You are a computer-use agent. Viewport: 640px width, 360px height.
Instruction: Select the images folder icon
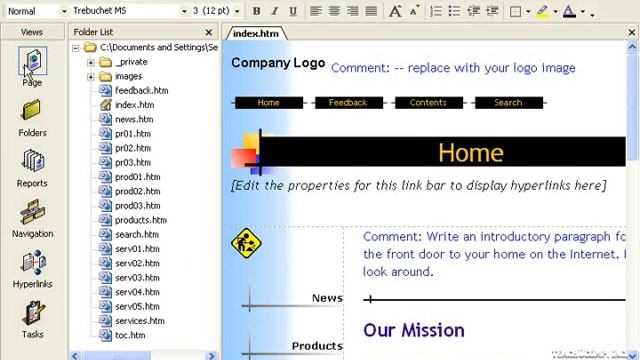105,76
